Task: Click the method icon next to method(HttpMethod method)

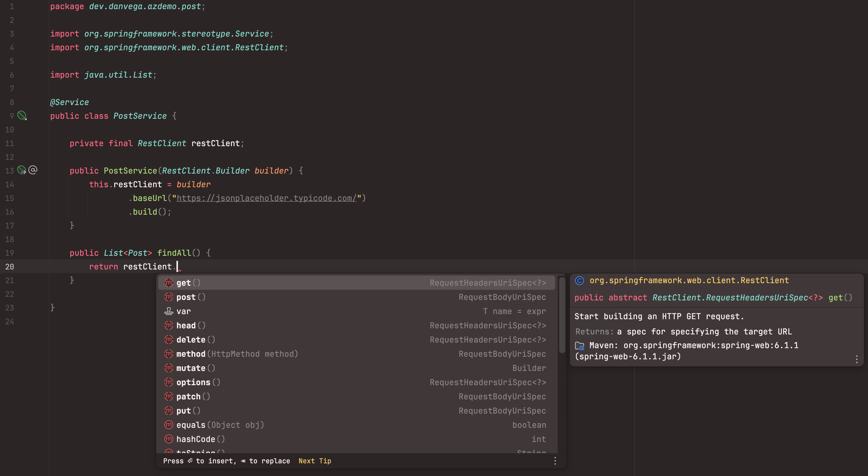Action: (x=169, y=353)
